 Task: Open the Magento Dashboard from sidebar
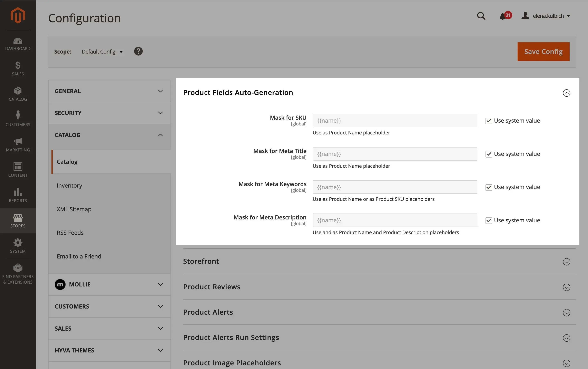tap(18, 44)
